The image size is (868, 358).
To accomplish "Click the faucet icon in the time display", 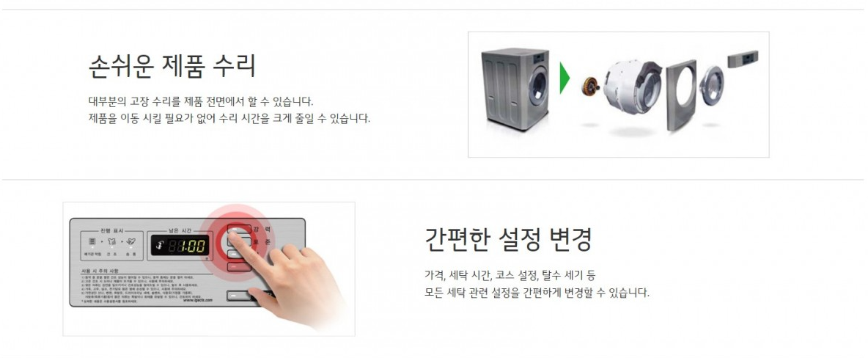I will coord(161,244).
